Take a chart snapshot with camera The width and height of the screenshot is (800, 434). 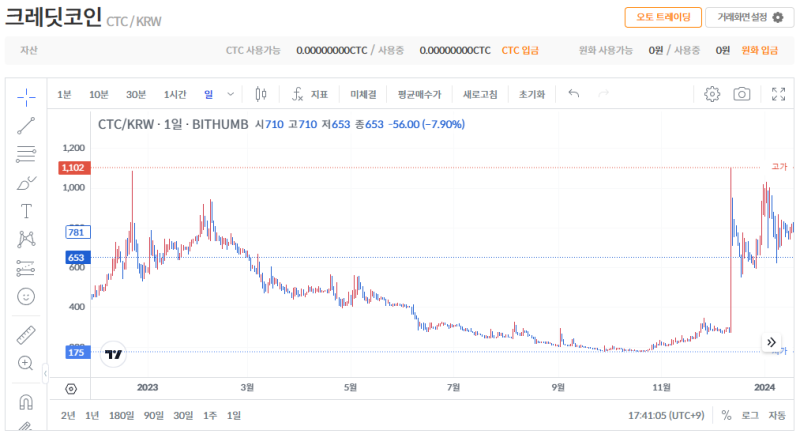[x=741, y=94]
